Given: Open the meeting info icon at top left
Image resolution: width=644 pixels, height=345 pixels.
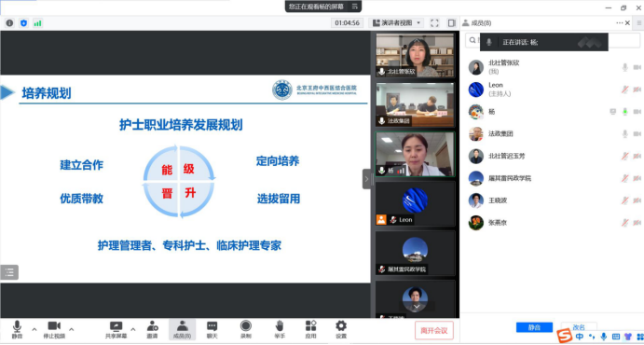Looking at the screenshot, I should (x=9, y=23).
